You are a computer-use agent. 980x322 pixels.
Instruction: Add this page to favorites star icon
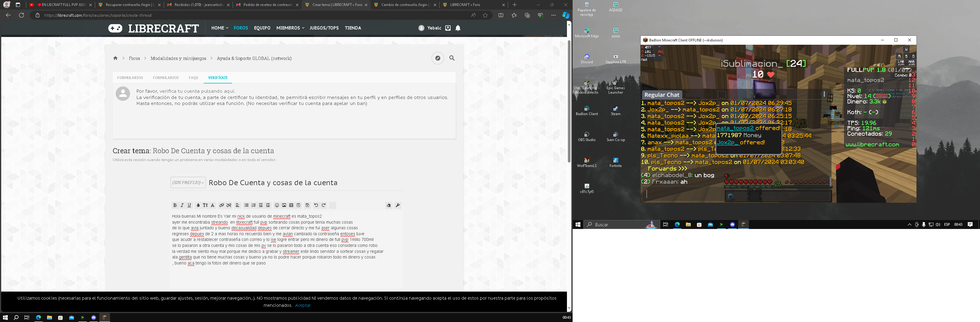click(485, 15)
